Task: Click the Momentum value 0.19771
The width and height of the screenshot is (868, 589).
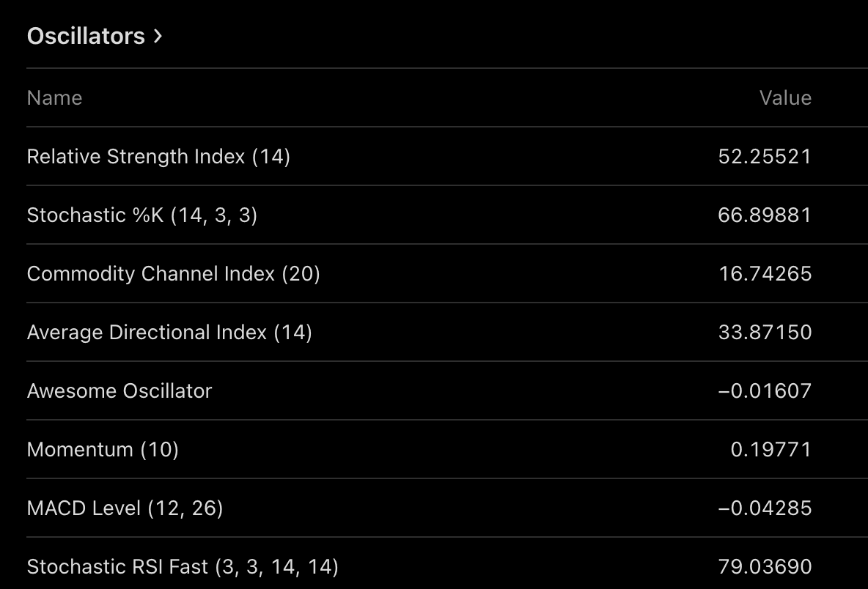Action: tap(770, 450)
